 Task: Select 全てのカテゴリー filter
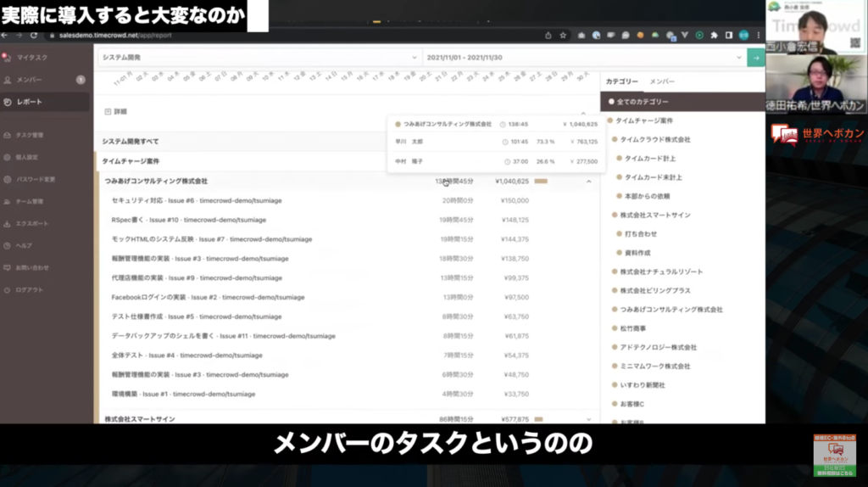(x=682, y=102)
